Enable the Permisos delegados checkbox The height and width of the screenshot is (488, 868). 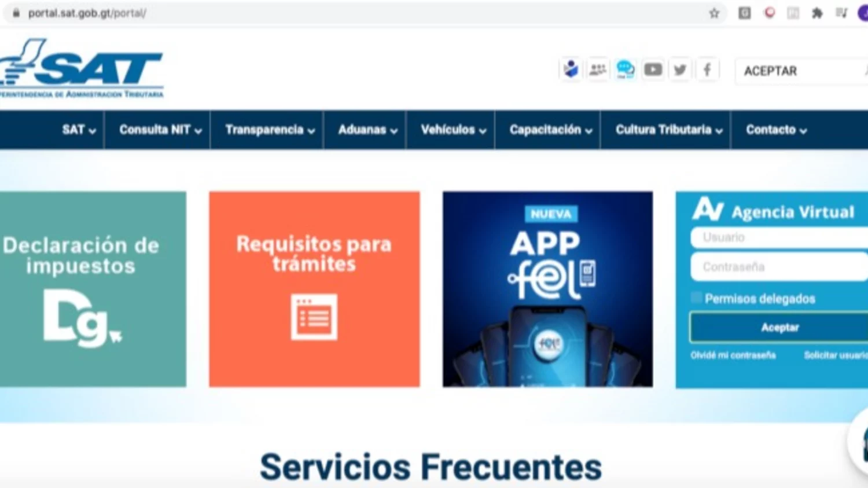point(696,298)
